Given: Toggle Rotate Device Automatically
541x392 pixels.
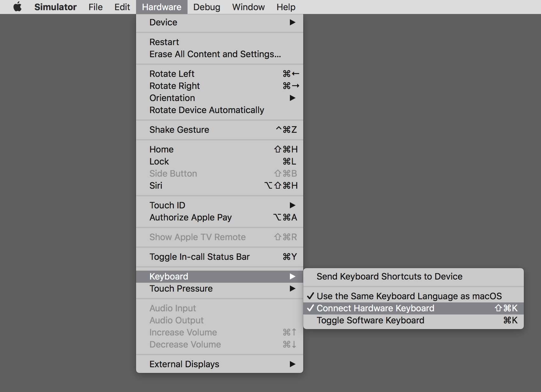Looking at the screenshot, I should (x=219, y=110).
